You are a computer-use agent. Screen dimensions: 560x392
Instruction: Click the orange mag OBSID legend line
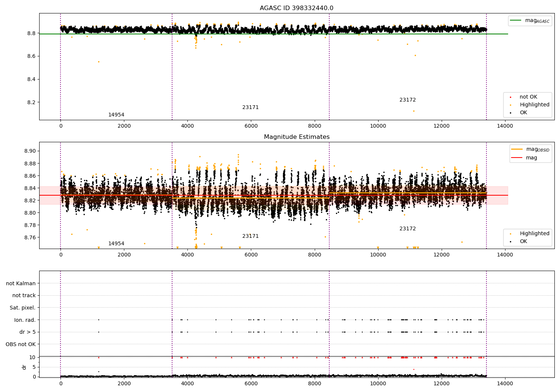(x=517, y=149)
